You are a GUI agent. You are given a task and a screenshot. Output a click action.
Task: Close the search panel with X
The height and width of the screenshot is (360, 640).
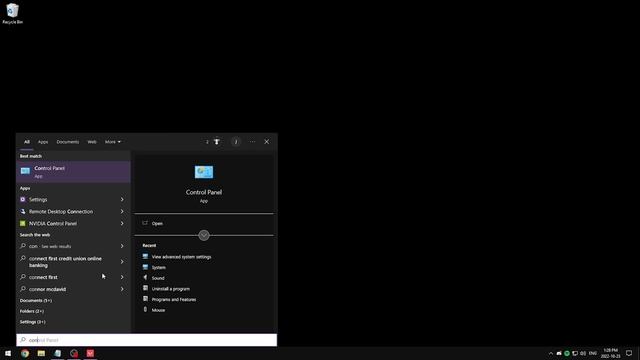[267, 142]
